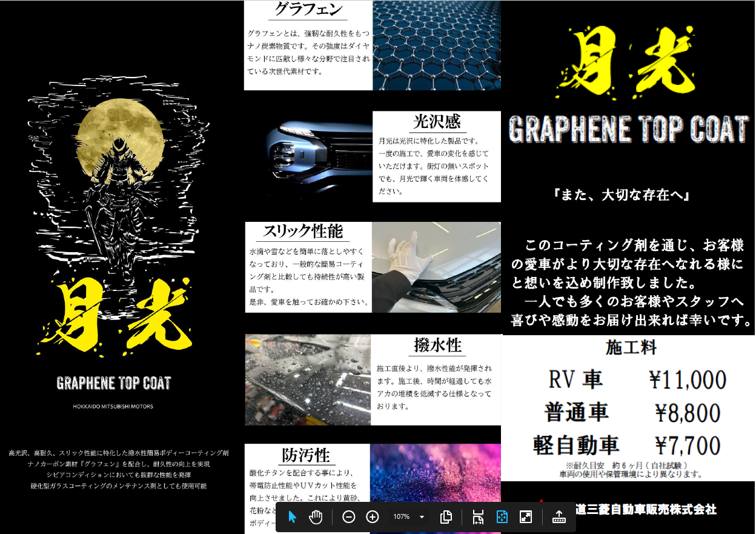The height and width of the screenshot is (534, 756).
Task: Click the water droplets photo
Action: tap(308, 379)
